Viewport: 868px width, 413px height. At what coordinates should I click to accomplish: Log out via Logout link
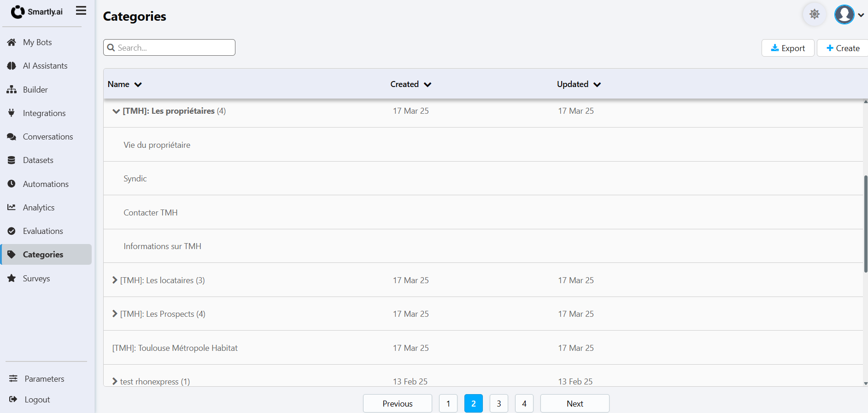click(37, 400)
